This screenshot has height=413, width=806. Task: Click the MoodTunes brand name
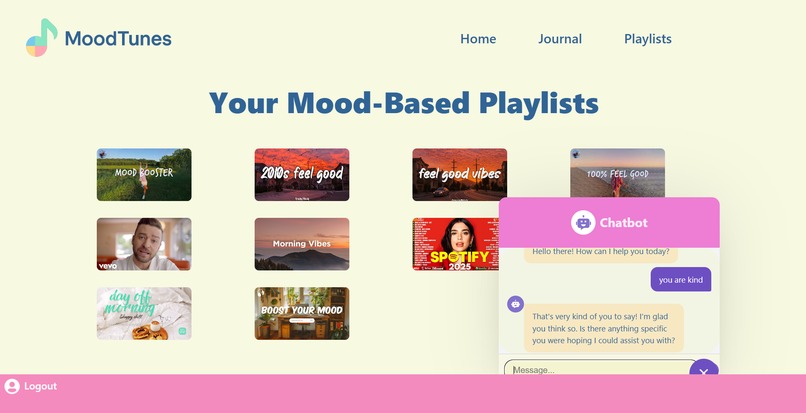[x=118, y=39]
